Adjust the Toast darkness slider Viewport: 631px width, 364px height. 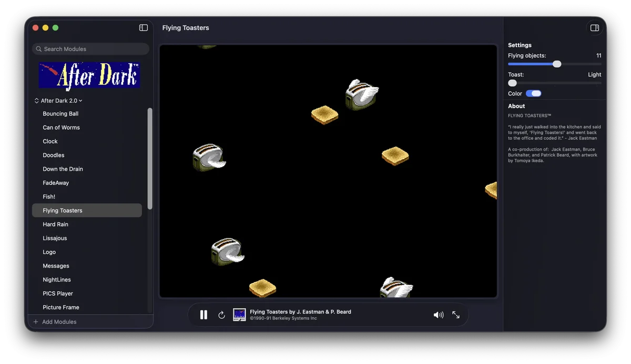coord(555,83)
